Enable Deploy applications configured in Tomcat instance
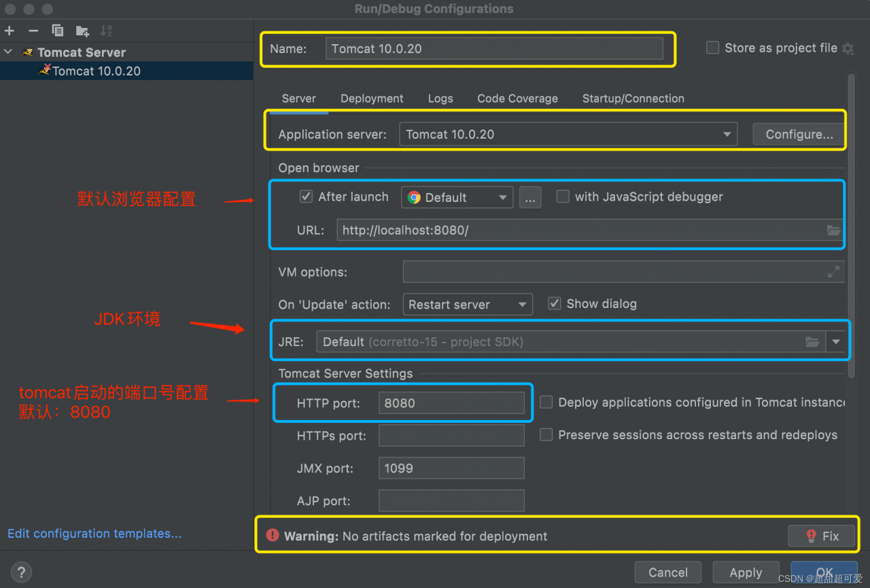Screen dimensions: 870x588 click(x=546, y=402)
